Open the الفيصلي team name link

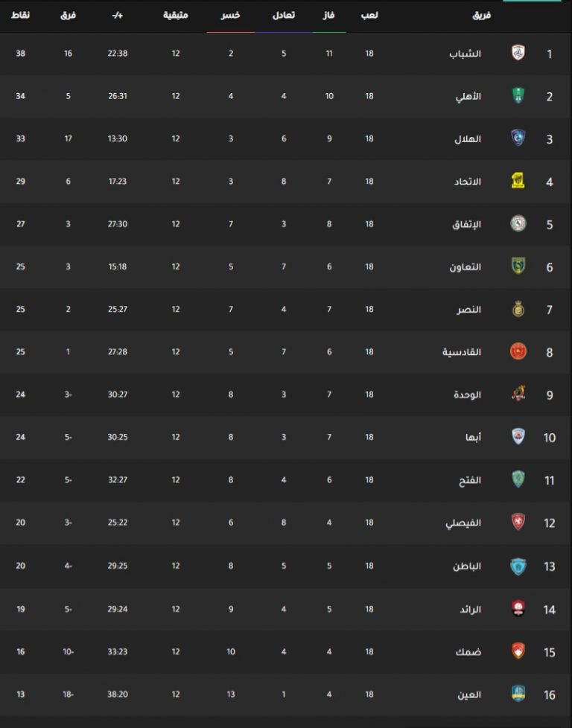[x=463, y=523]
